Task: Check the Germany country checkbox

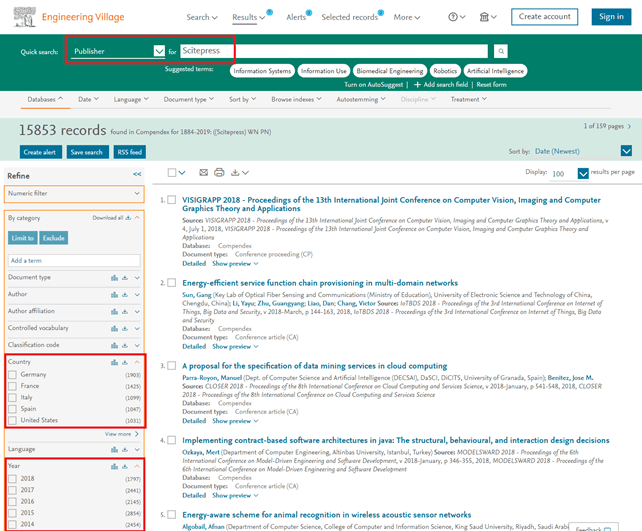Action: pos(12,374)
